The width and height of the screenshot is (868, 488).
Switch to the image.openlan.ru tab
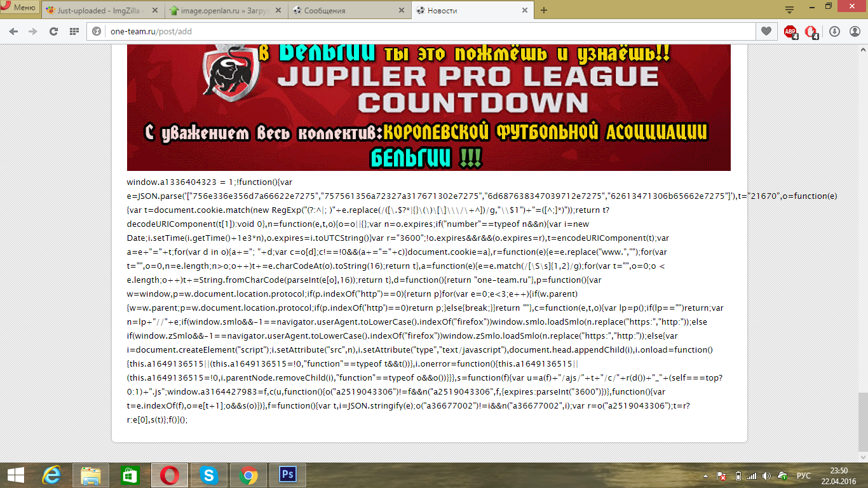(x=226, y=10)
